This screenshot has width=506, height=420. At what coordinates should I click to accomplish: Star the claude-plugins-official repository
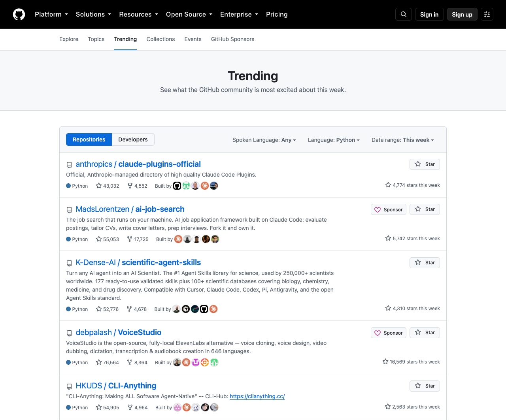click(x=425, y=164)
